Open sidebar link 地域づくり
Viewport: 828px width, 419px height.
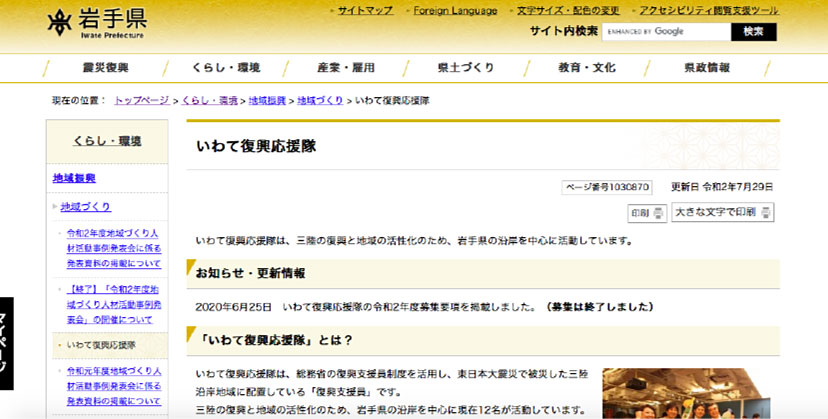[86, 207]
